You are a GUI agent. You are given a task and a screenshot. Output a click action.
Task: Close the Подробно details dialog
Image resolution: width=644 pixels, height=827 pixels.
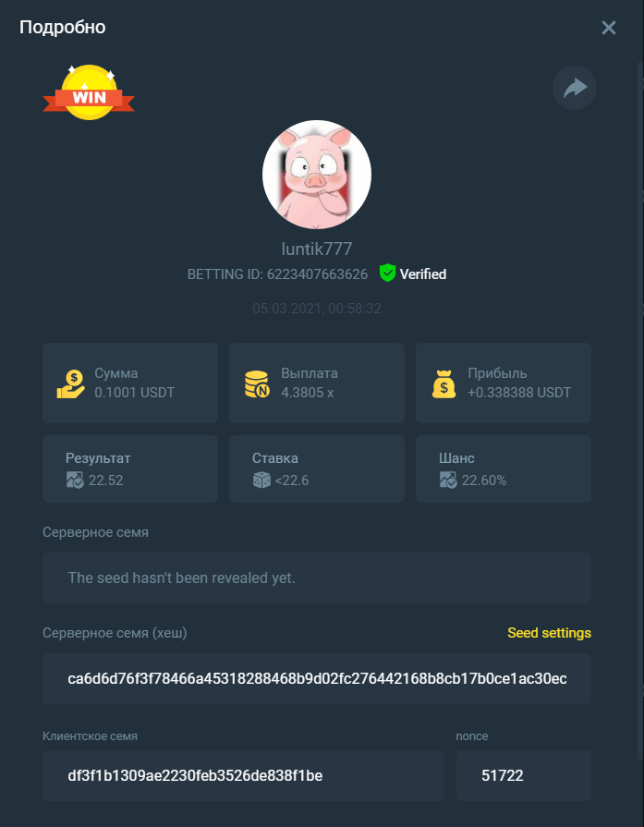click(x=609, y=28)
